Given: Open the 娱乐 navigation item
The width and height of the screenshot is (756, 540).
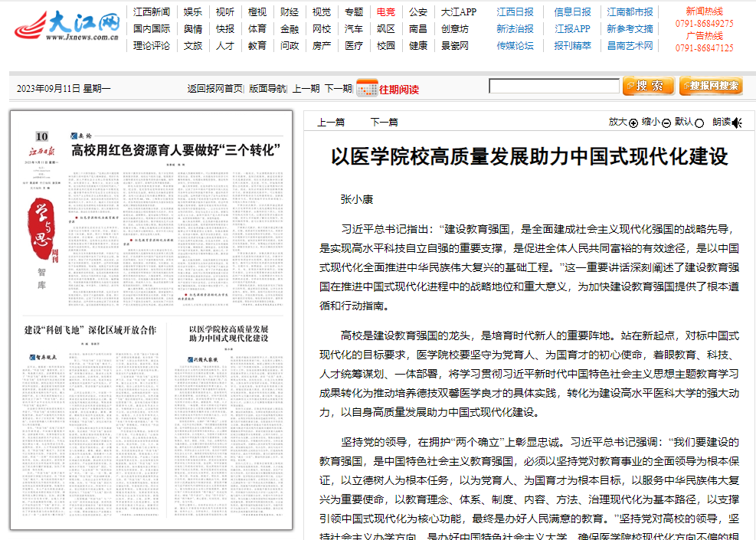Looking at the screenshot, I should (x=193, y=12).
